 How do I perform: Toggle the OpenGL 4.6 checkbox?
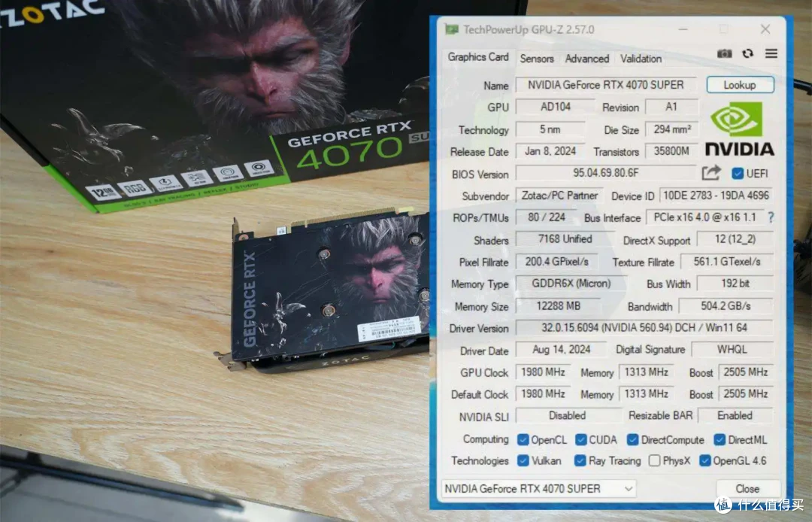(704, 460)
